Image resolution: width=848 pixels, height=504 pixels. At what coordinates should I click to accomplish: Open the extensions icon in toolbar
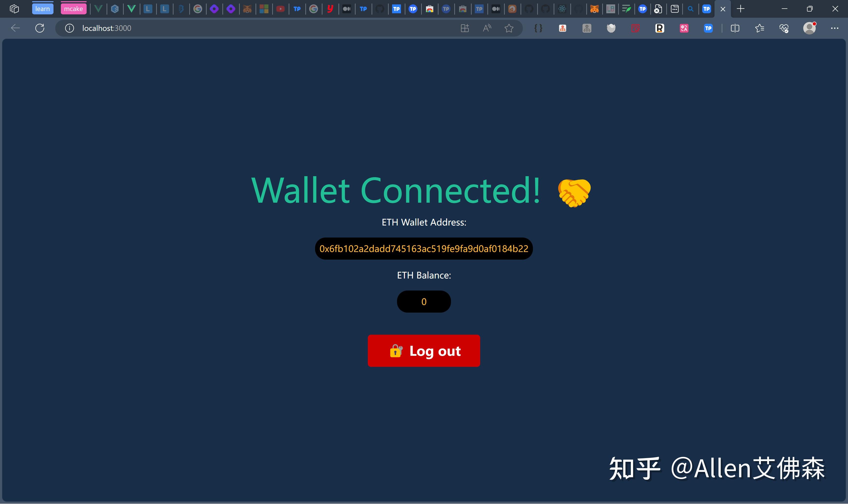(465, 28)
